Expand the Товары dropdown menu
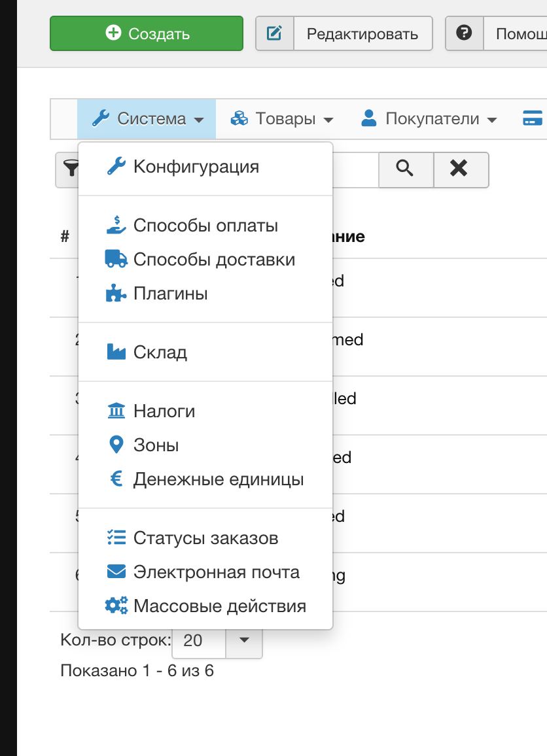The width and height of the screenshot is (547, 756). (x=281, y=119)
